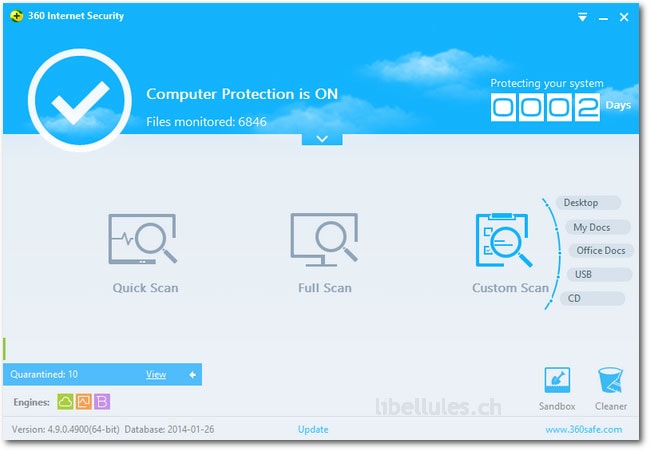
Task: Click the Full Scan label
Action: point(325,288)
